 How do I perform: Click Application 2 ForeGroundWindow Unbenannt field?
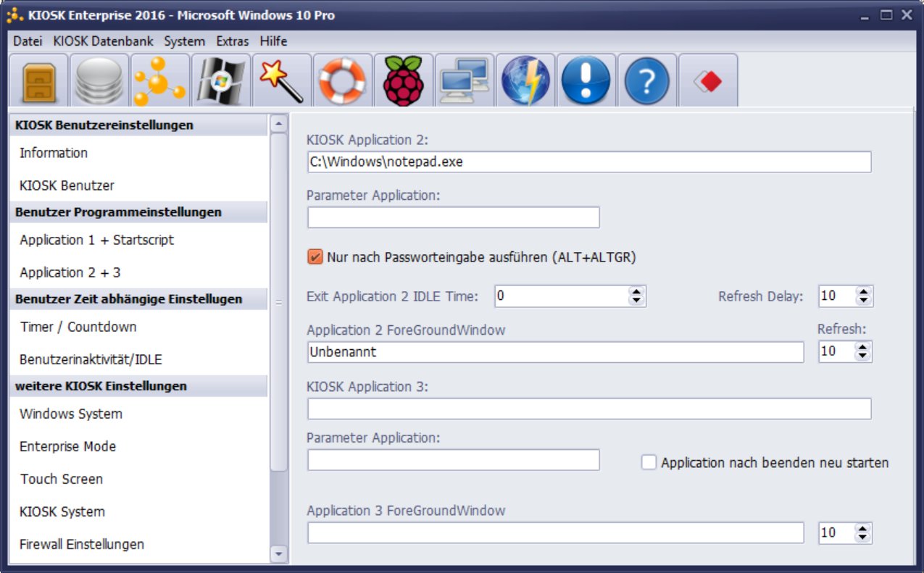(555, 352)
